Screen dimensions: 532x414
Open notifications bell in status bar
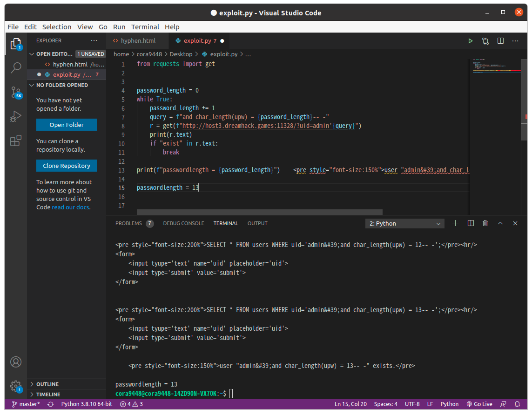517,404
